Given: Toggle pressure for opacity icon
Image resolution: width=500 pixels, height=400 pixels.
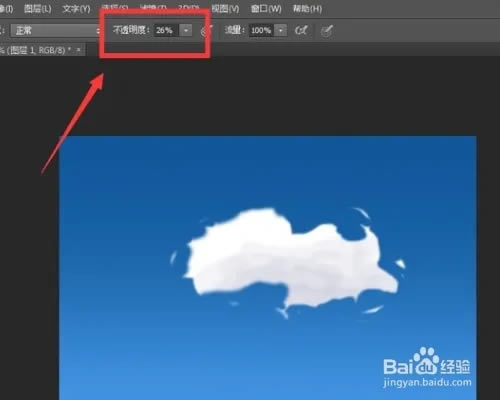Looking at the screenshot, I should click(x=207, y=31).
